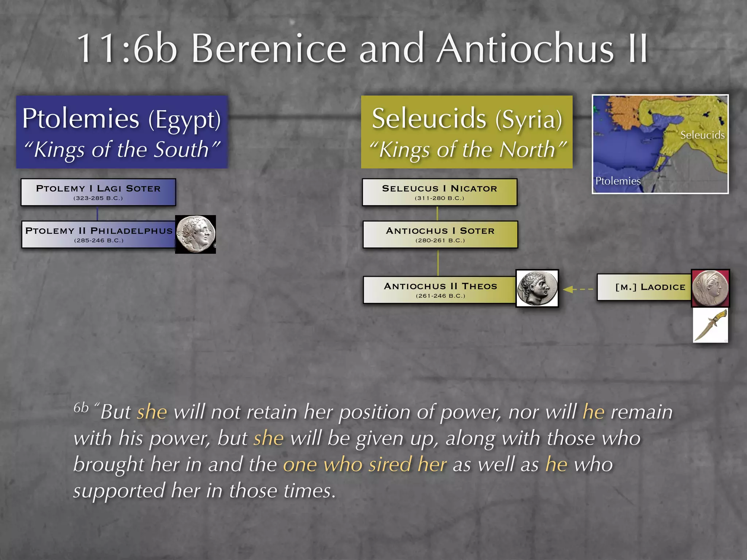Image resolution: width=747 pixels, height=560 pixels.
Task: Click the first highlighted 'she' after 'But'
Action: tap(152, 412)
